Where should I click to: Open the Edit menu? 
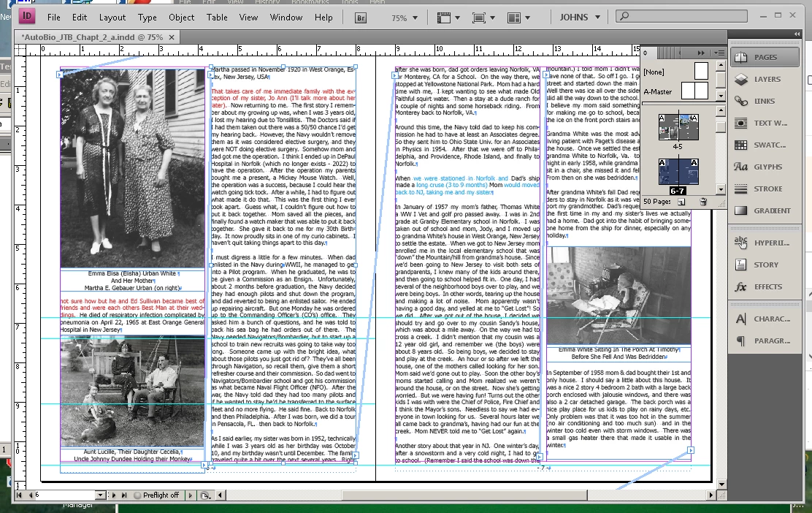coord(80,17)
